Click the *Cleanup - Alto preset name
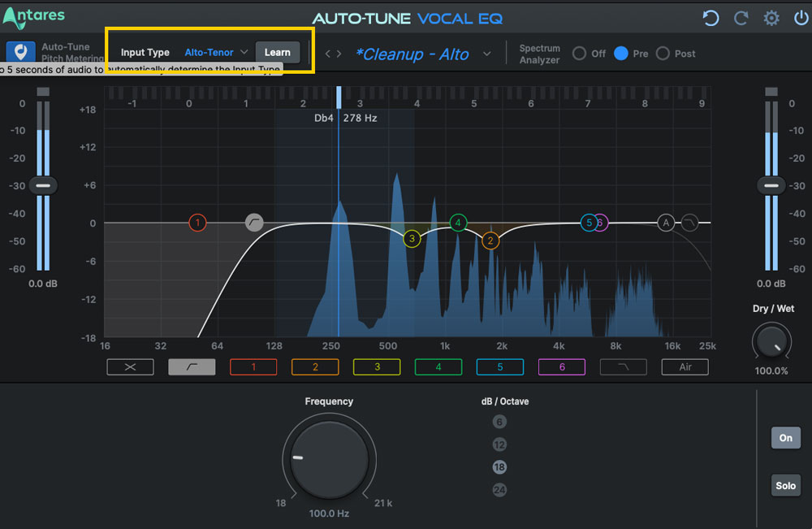This screenshot has height=529, width=812. click(412, 54)
